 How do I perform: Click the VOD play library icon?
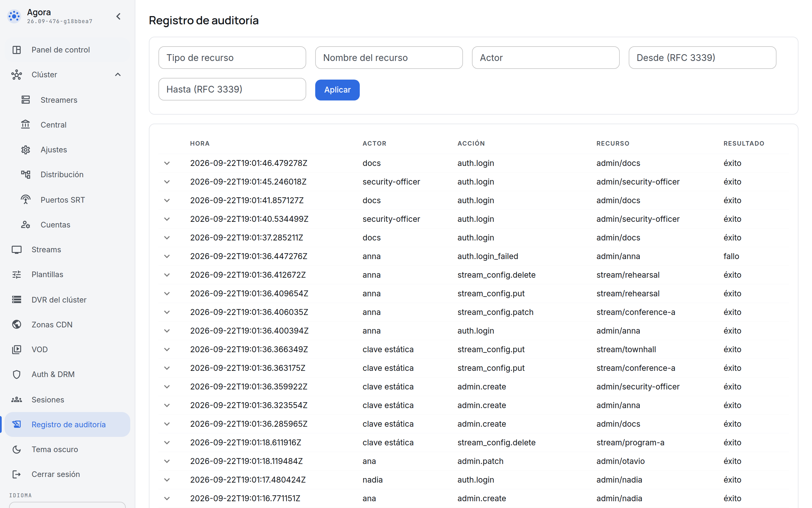click(x=16, y=349)
